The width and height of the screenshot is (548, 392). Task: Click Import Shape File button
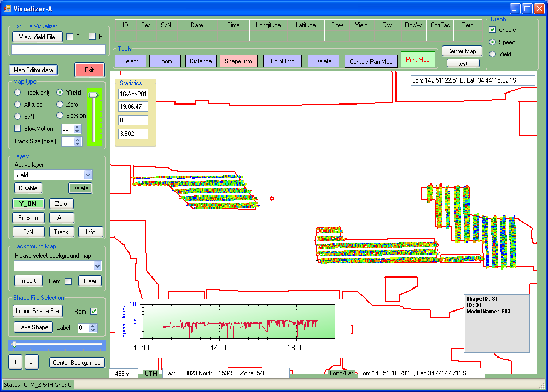coord(37,311)
